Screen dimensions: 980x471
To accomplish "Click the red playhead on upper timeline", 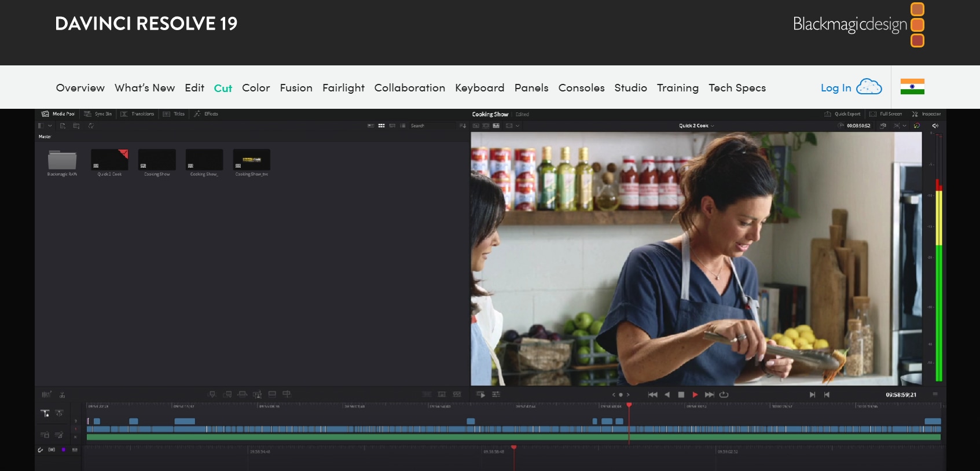I will pos(629,406).
